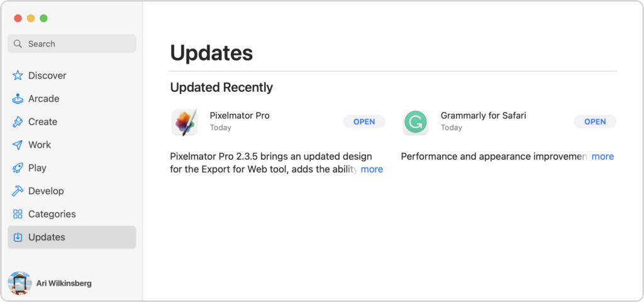Click the Work paper plane icon
644x302 pixels.
coord(18,145)
